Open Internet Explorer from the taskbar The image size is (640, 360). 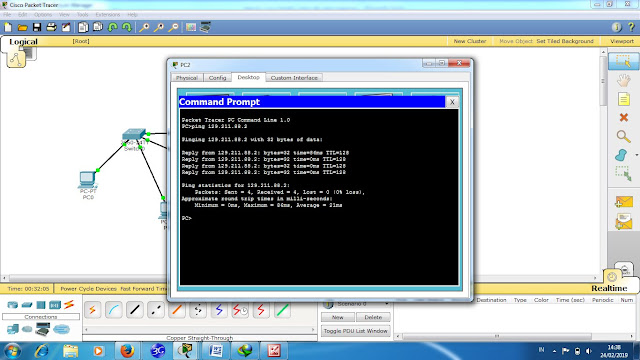tap(41, 351)
